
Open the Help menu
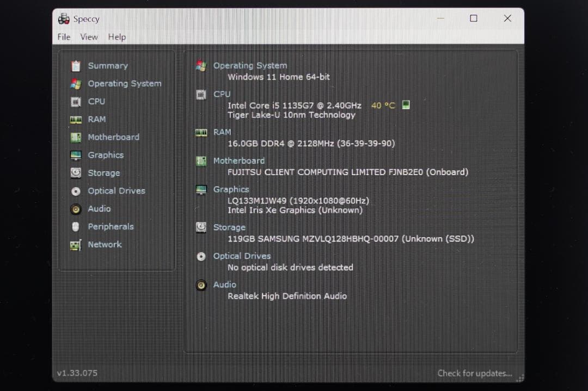tap(117, 37)
